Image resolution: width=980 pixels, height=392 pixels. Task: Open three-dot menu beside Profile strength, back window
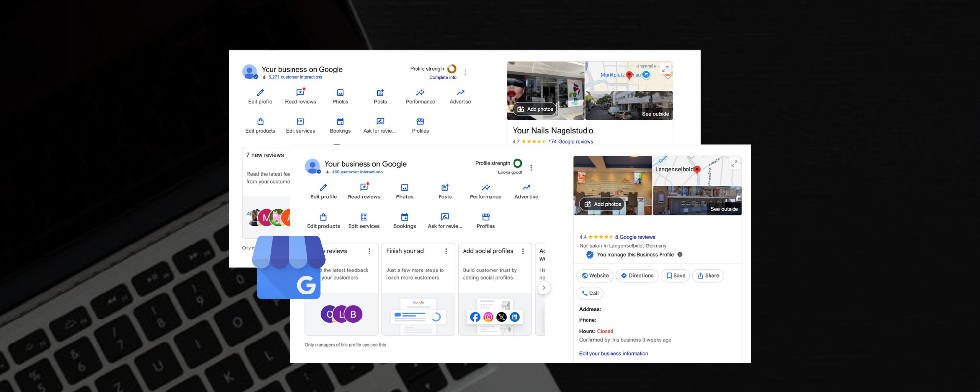click(x=465, y=73)
